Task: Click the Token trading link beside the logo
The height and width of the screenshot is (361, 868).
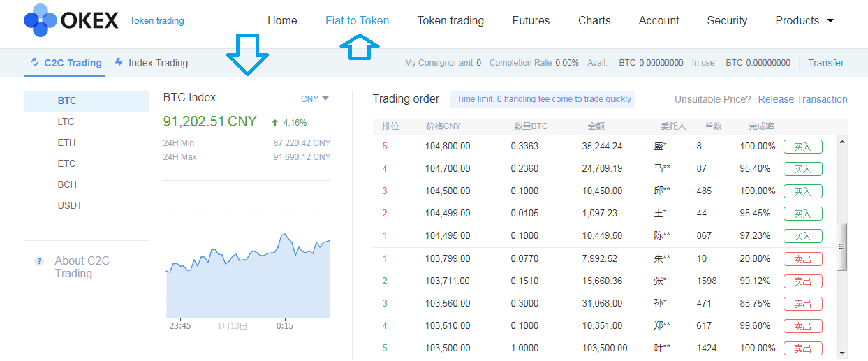Action: coord(157,21)
